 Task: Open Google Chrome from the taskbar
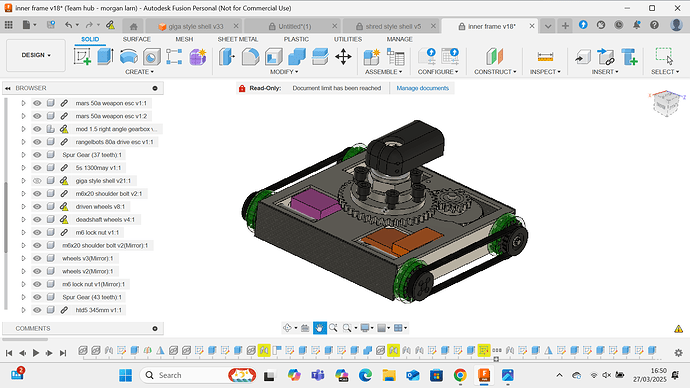tap(460, 375)
